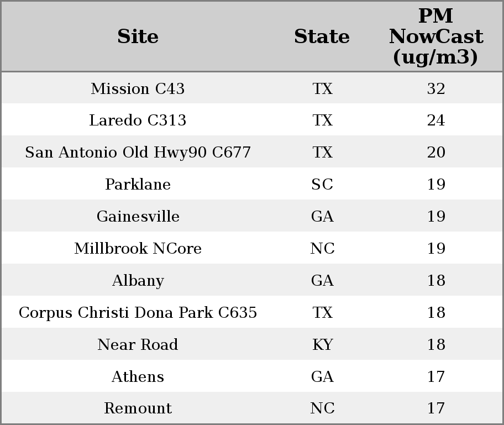Image resolution: width=504 pixels, height=425 pixels.
Task: Select the Parklane site cell
Action: (138, 184)
